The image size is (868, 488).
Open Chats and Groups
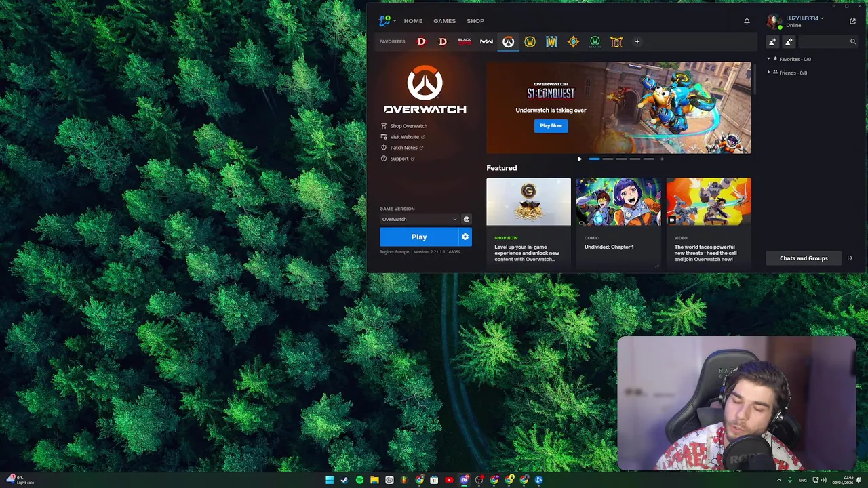pos(804,258)
